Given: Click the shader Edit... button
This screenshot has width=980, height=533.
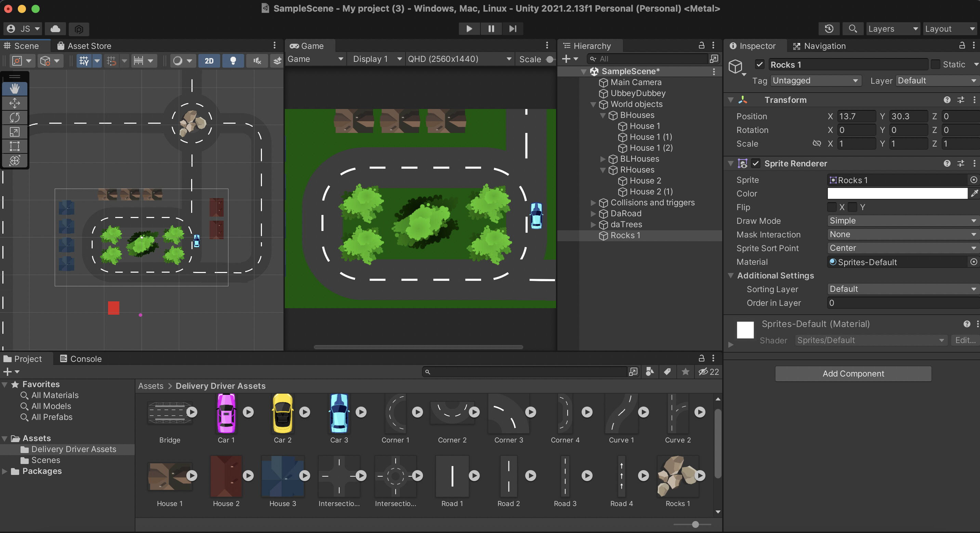Looking at the screenshot, I should (x=965, y=340).
